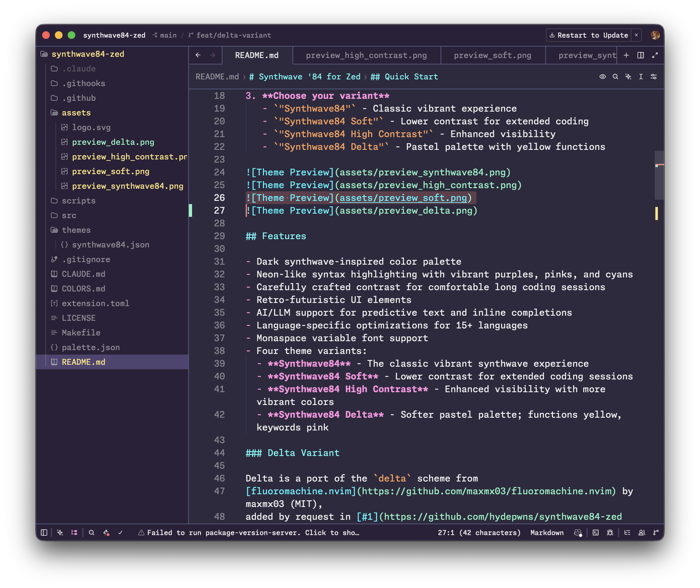
Task: Toggle selections menu text-cursor icon
Action: pos(641,77)
